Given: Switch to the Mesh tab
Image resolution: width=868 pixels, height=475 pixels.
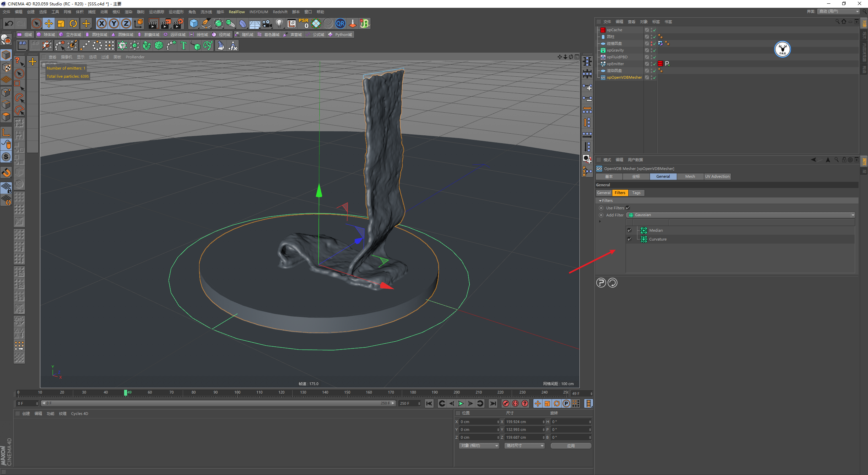Looking at the screenshot, I should 690,176.
